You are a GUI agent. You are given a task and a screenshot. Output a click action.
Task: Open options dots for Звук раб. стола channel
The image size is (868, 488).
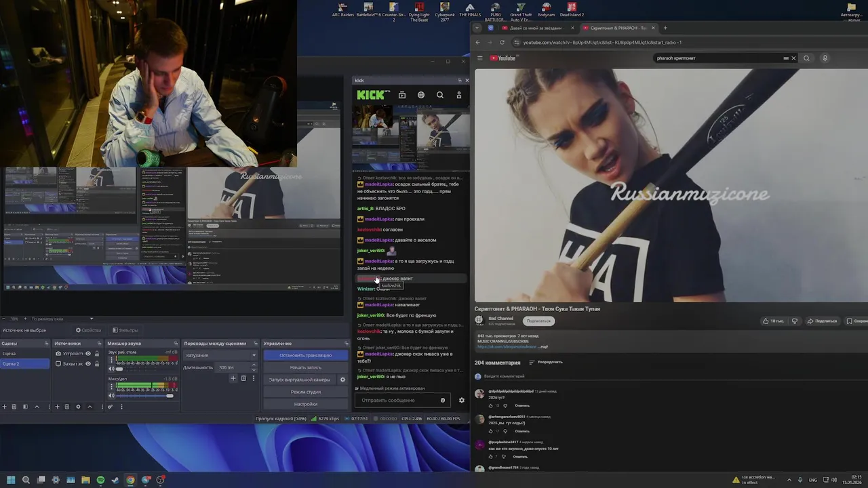(111, 360)
